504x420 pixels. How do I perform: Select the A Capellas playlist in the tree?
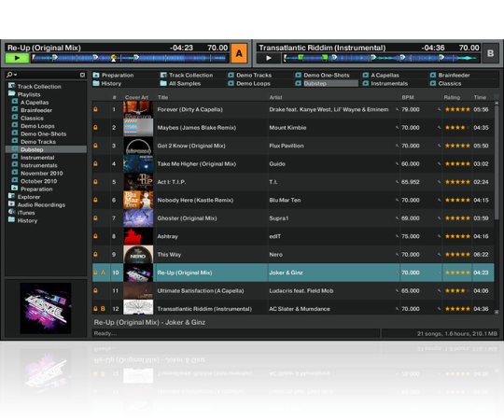(x=35, y=102)
